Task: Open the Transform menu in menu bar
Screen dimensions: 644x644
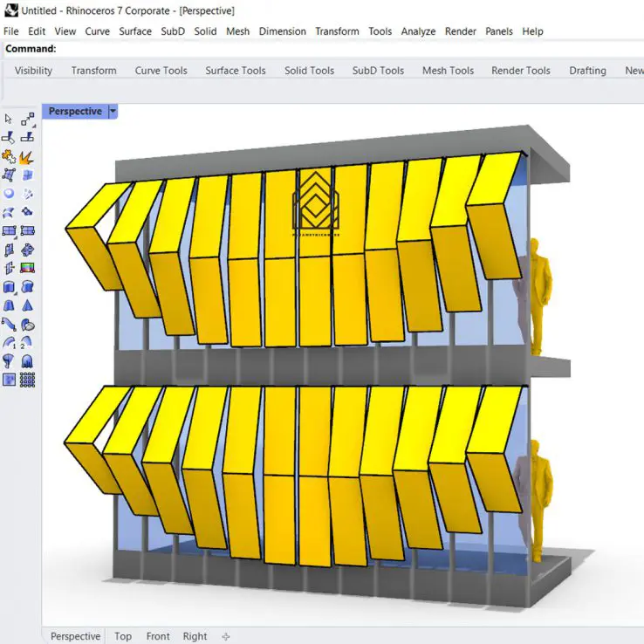Action: 337,31
